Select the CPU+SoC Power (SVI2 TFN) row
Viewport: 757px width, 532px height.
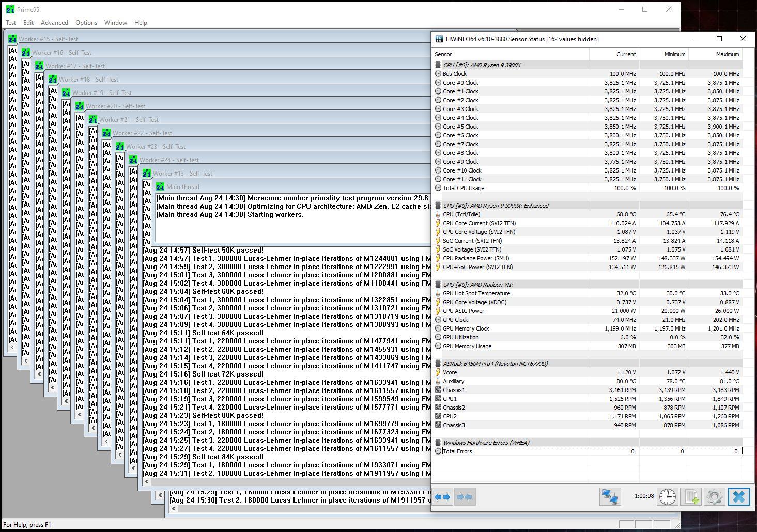(588, 267)
